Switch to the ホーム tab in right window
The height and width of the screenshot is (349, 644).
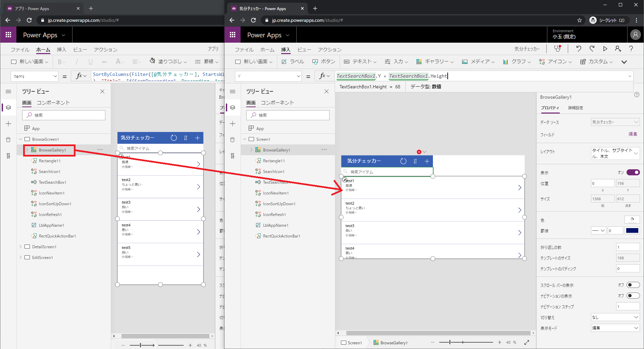pos(267,50)
